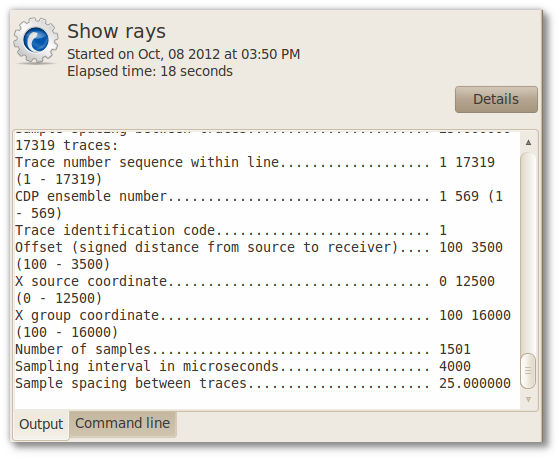560x459 pixels.
Task: Click the blue gear process icon
Action: (x=36, y=40)
